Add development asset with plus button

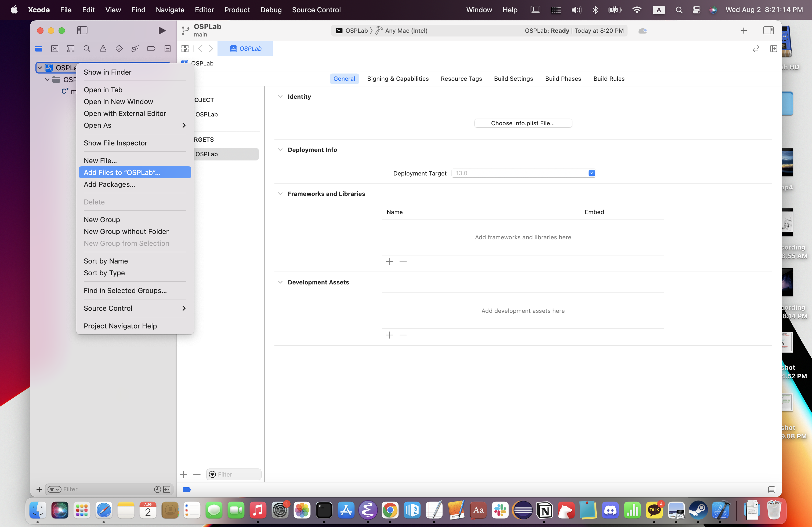(x=390, y=335)
